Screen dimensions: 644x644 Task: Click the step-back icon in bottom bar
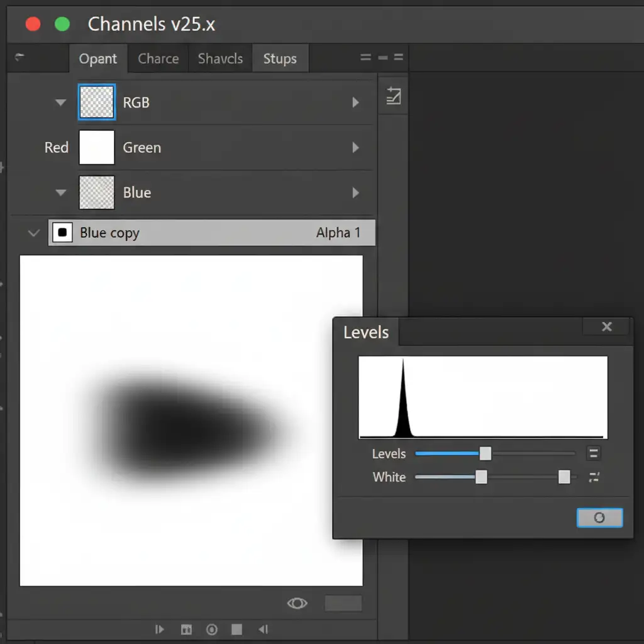pyautogui.click(x=263, y=629)
